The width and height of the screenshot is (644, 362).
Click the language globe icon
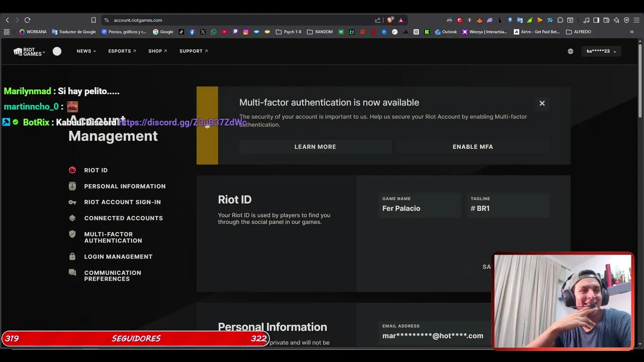571,51
